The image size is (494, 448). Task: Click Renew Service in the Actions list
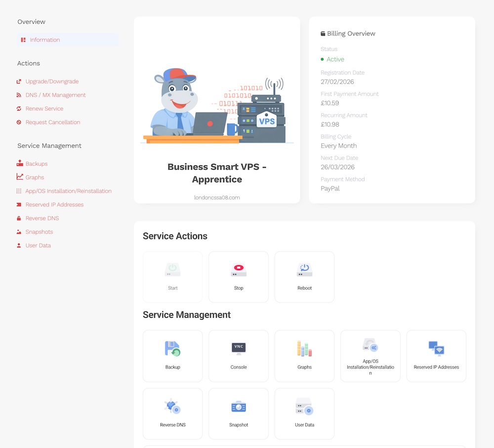44,109
